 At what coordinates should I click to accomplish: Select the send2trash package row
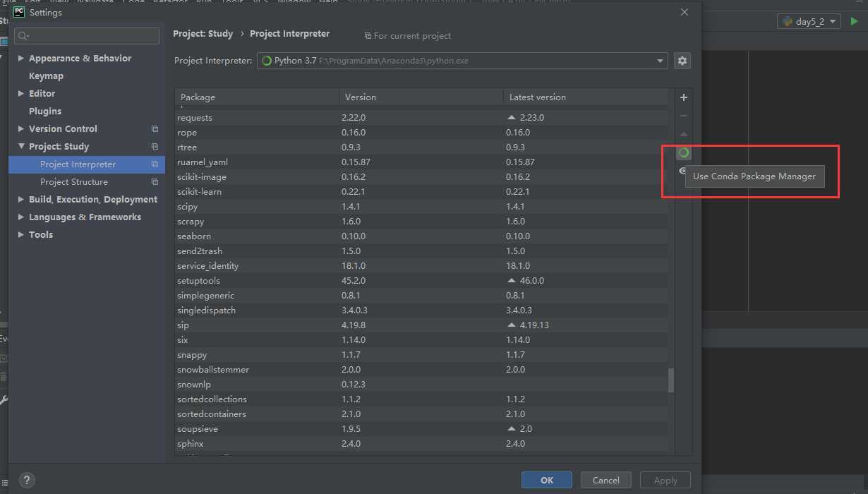pyautogui.click(x=421, y=251)
